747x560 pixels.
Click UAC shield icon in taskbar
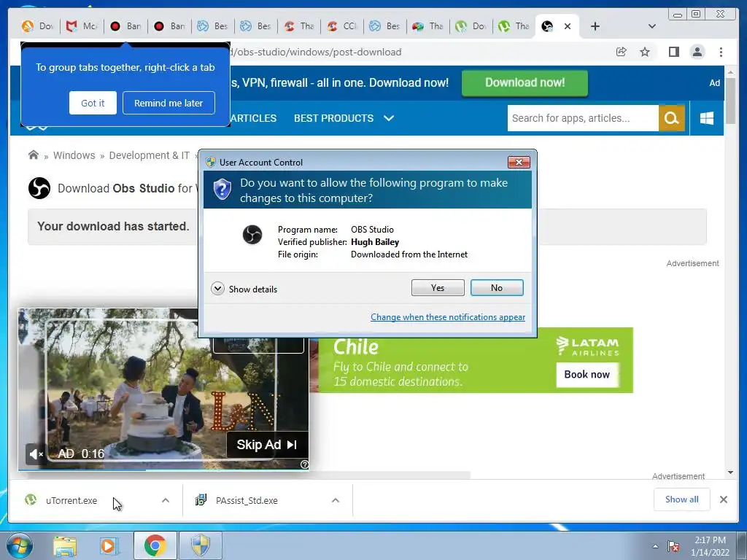click(x=201, y=545)
